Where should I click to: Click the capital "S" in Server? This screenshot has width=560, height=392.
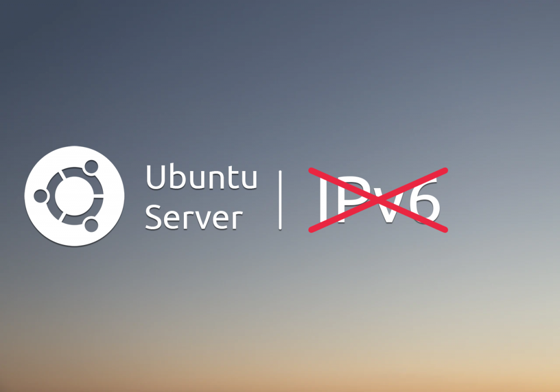pos(153,218)
